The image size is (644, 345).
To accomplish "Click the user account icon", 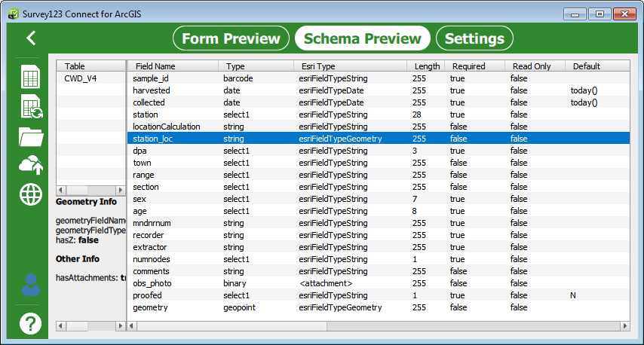I will tap(31, 284).
